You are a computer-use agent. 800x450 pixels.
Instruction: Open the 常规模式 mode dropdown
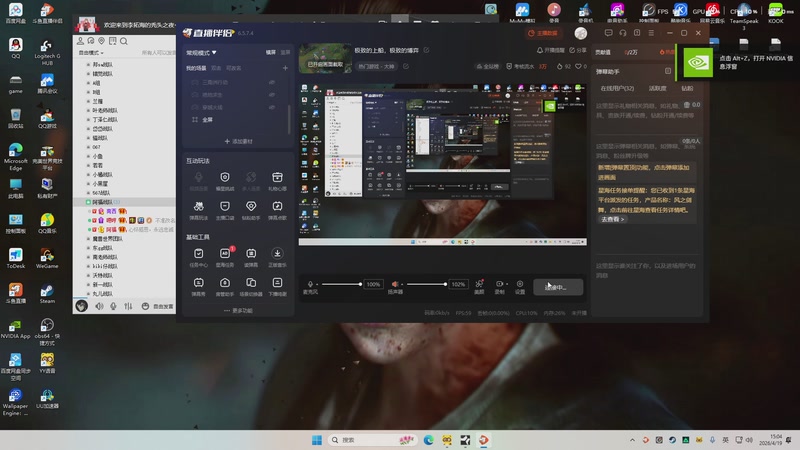[202, 53]
